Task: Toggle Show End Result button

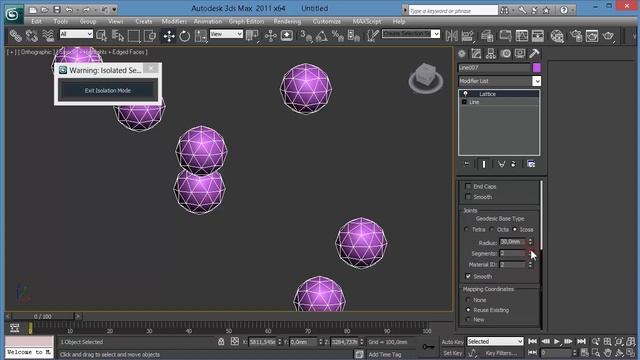Action: [x=484, y=164]
